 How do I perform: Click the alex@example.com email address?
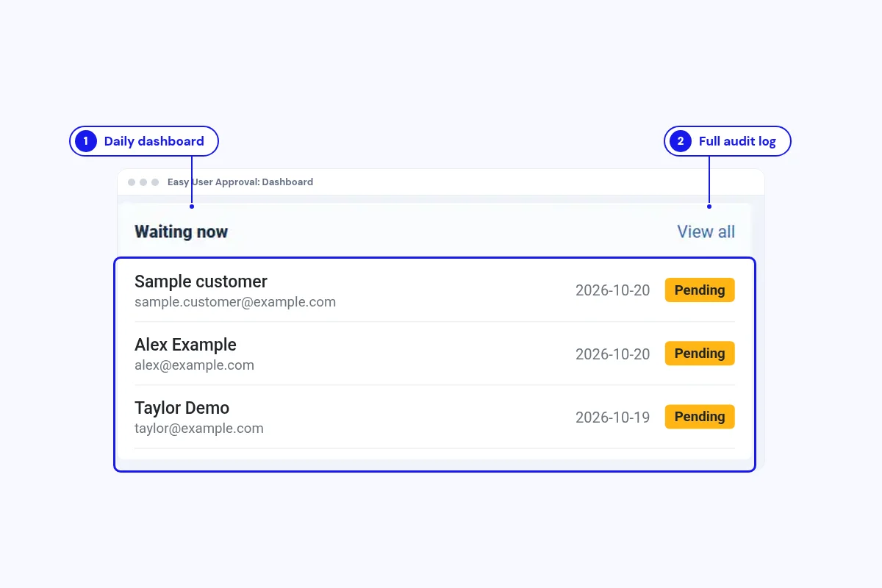tap(194, 365)
